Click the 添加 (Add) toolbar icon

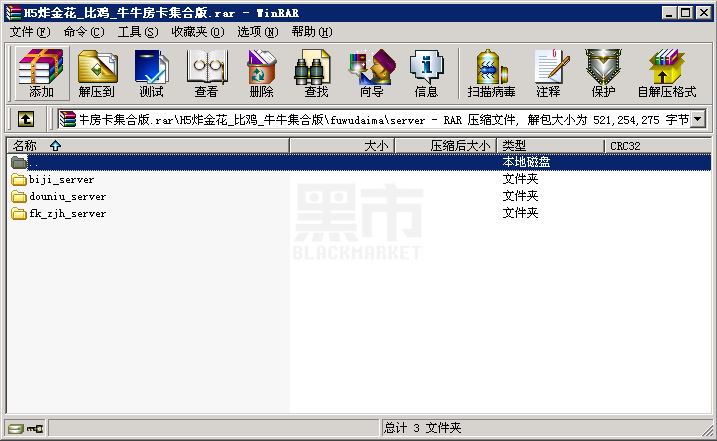[41, 73]
